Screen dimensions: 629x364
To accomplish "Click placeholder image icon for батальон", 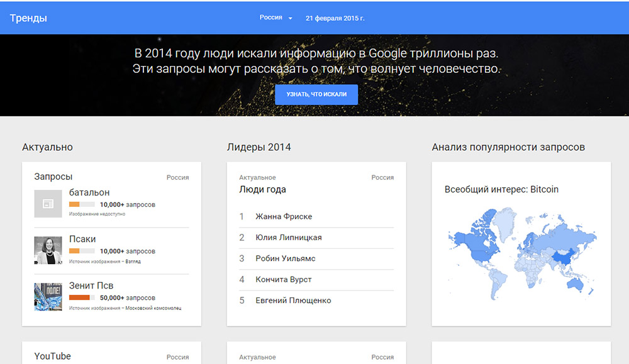I will click(x=48, y=204).
